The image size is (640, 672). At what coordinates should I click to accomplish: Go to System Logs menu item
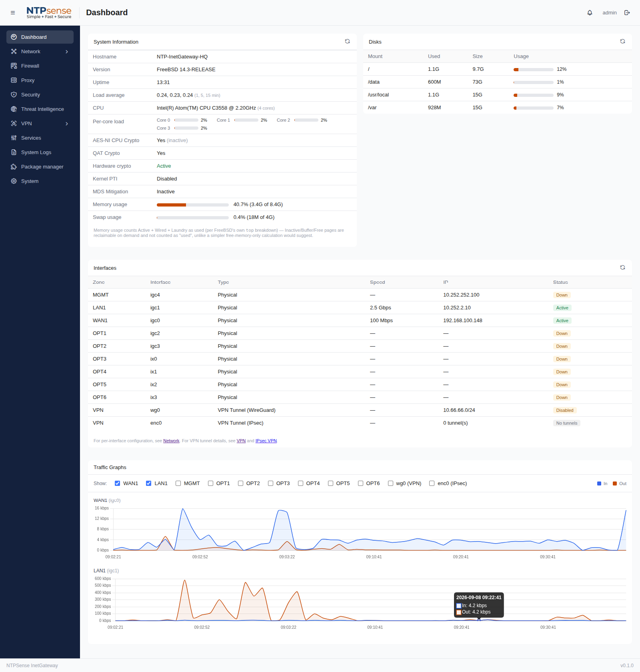40,152
